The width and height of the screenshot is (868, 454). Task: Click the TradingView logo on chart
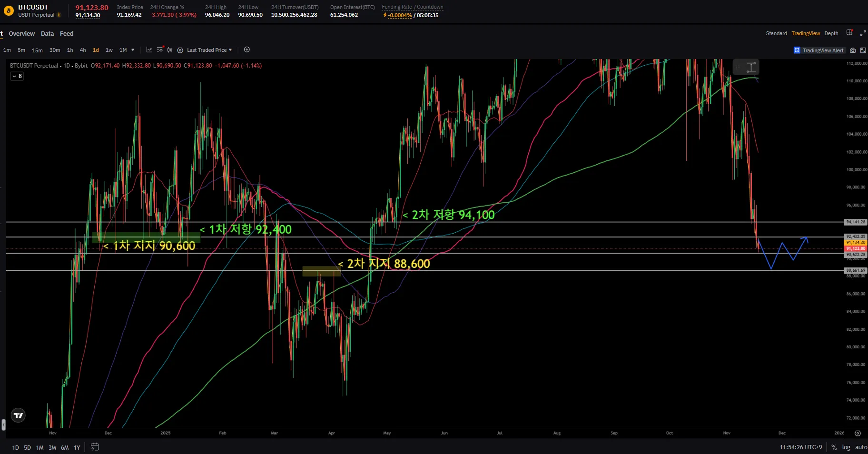[18, 415]
